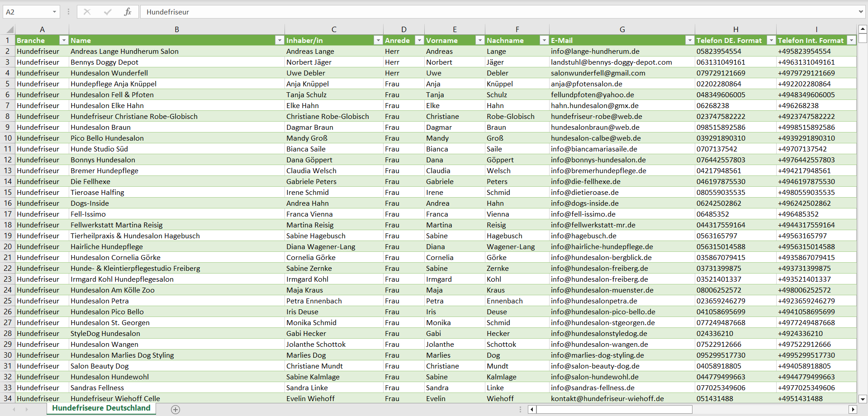Select column G header
Image resolution: width=868 pixels, height=416 pixels.
point(622,29)
